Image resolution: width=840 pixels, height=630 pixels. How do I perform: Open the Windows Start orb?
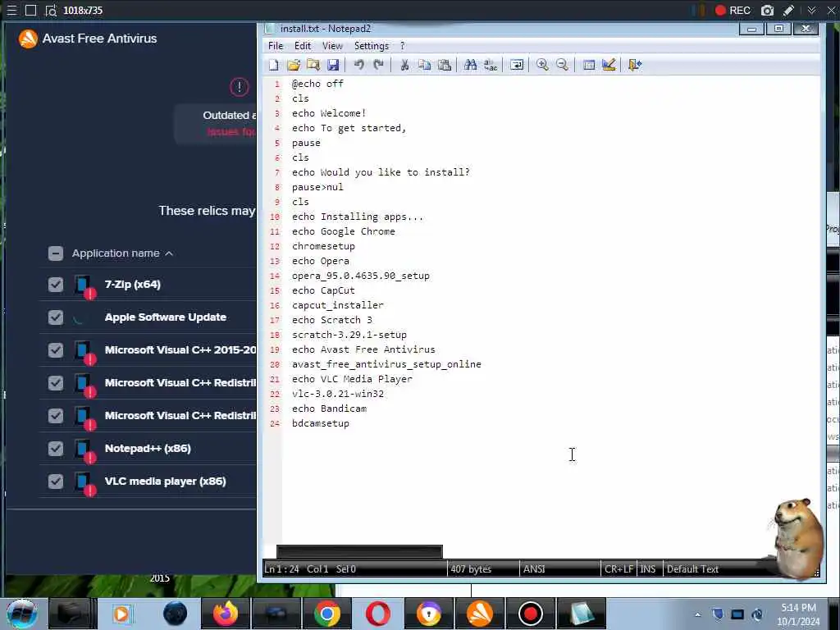click(x=22, y=614)
